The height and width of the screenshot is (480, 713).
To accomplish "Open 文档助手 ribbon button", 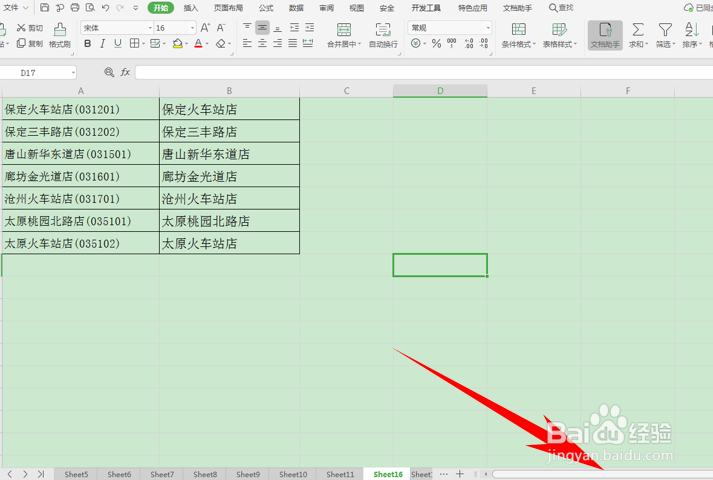I will point(605,35).
